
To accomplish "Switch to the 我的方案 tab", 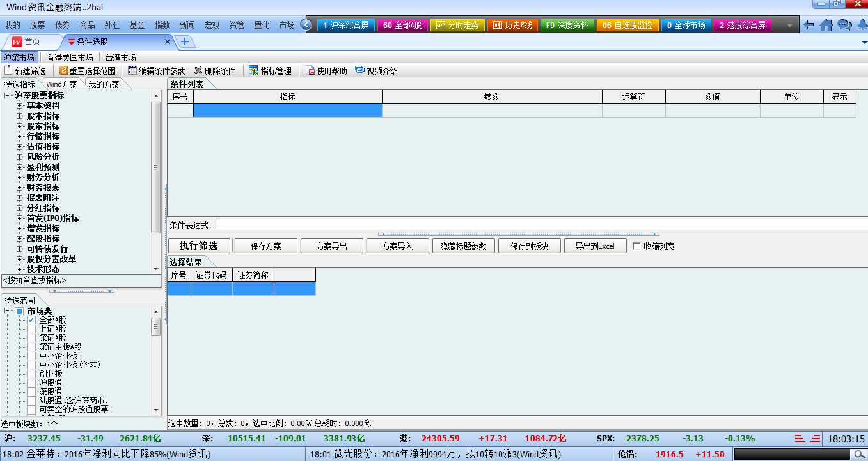I will point(104,84).
